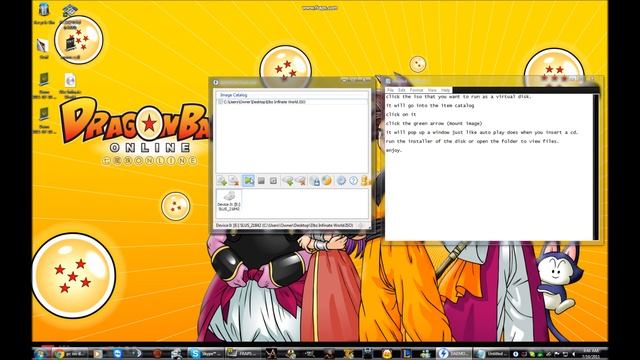The image size is (640, 360).
Task: Click the taskbar clock
Action: [591, 353]
